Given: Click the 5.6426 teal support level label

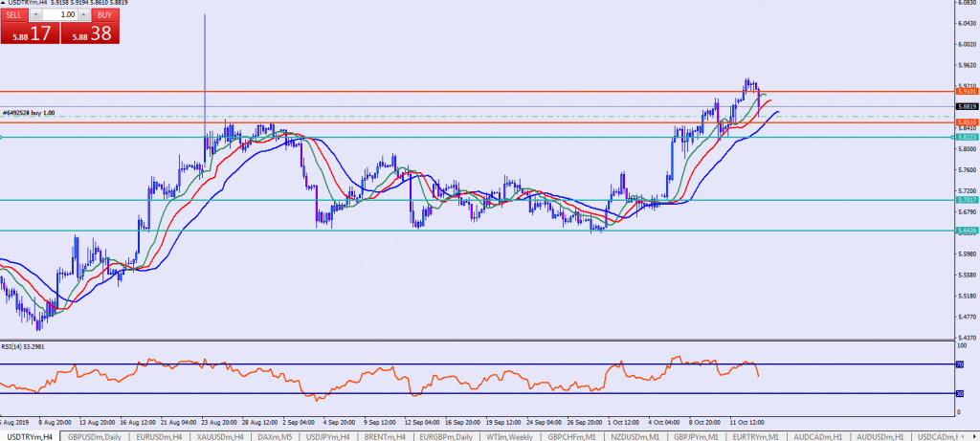Looking at the screenshot, I should click(965, 231).
